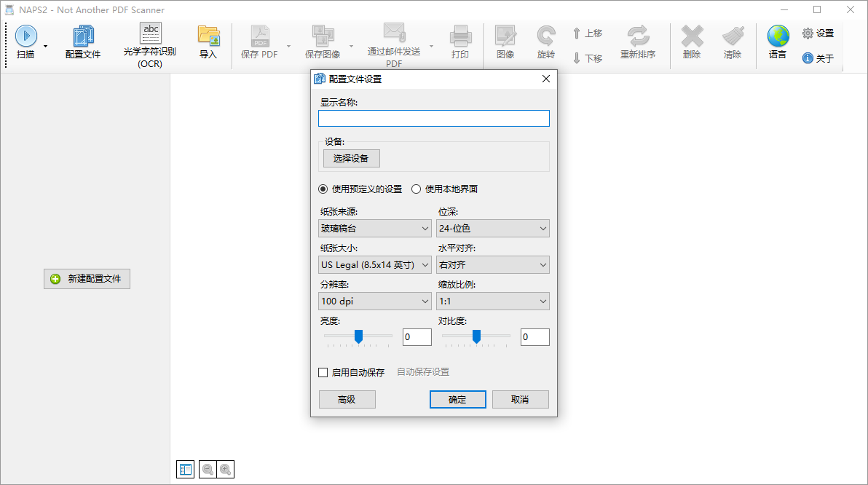Open the 纸张大小 US Legal dropdown
The width and height of the screenshot is (868, 485).
pos(375,264)
